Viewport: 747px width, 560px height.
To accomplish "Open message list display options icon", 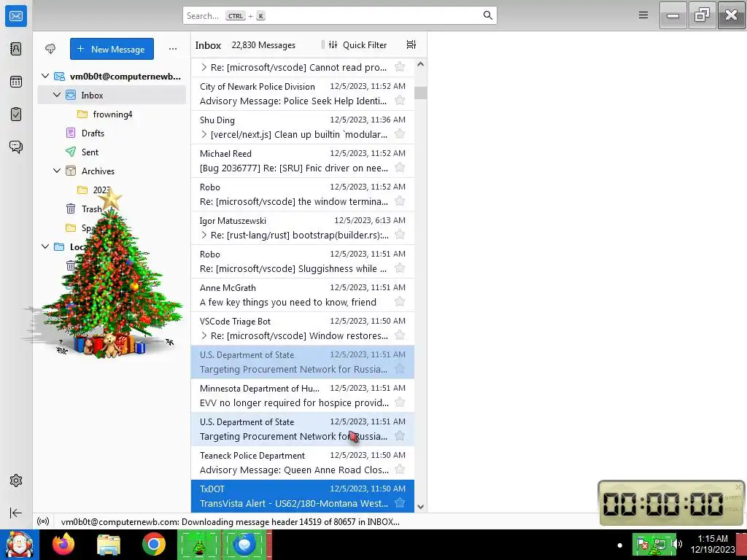I will (411, 44).
